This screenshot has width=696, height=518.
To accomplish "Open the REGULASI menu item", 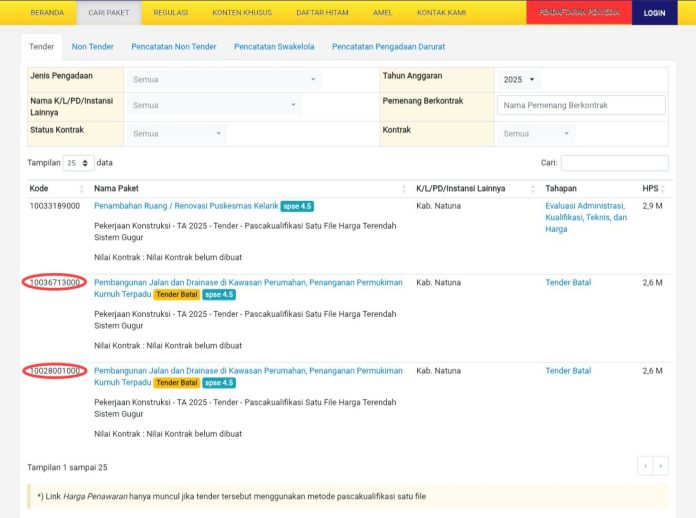I will click(x=171, y=13).
